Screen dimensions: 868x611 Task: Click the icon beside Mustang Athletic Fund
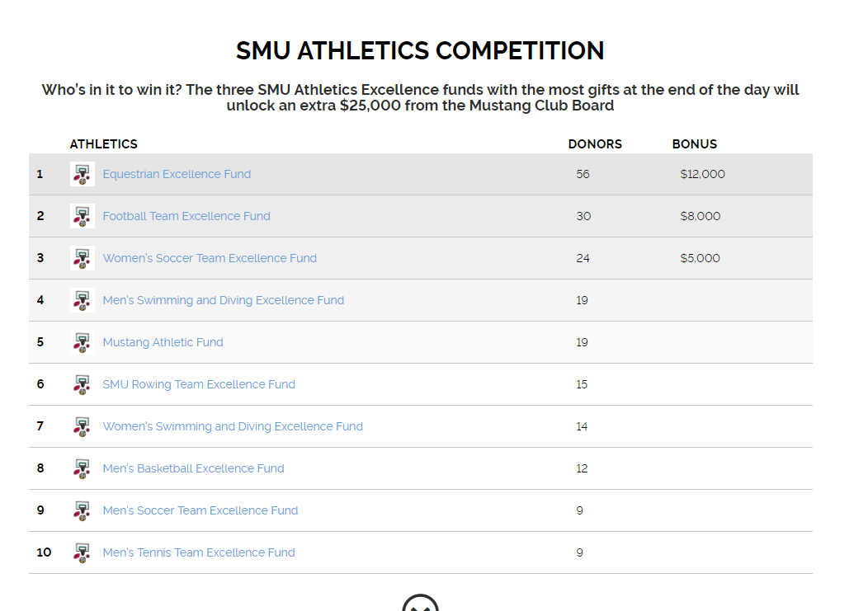[x=82, y=342]
